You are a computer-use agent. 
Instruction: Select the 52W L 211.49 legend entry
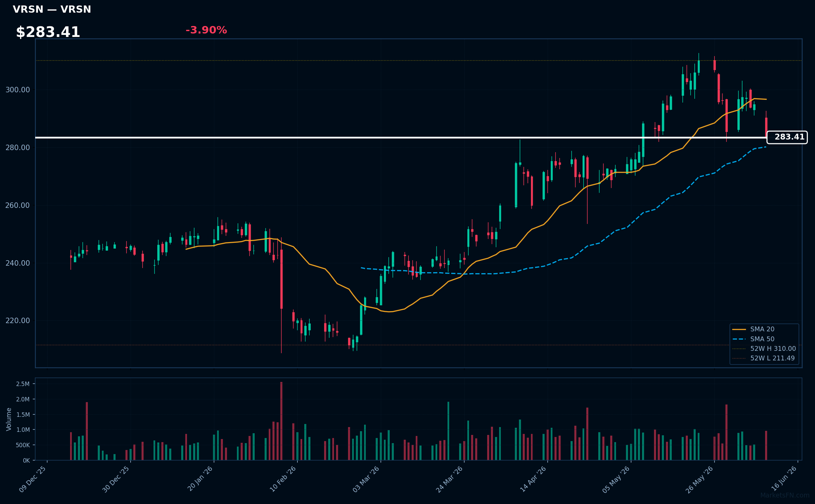click(763, 358)
